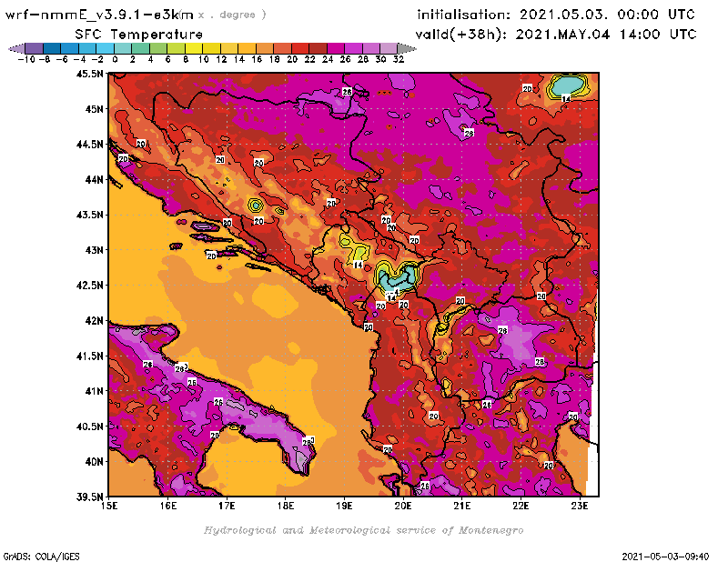728x562 pixels.
Task: Pick the green legend swatch between 4 and 6
Action: (x=158, y=48)
